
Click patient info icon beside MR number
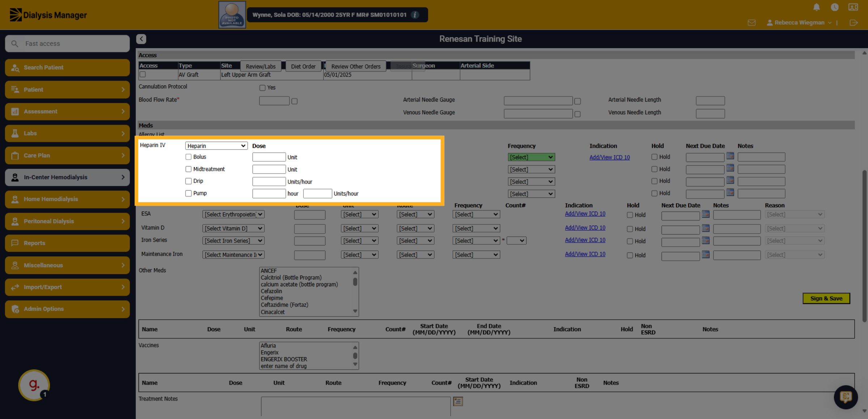click(x=415, y=15)
